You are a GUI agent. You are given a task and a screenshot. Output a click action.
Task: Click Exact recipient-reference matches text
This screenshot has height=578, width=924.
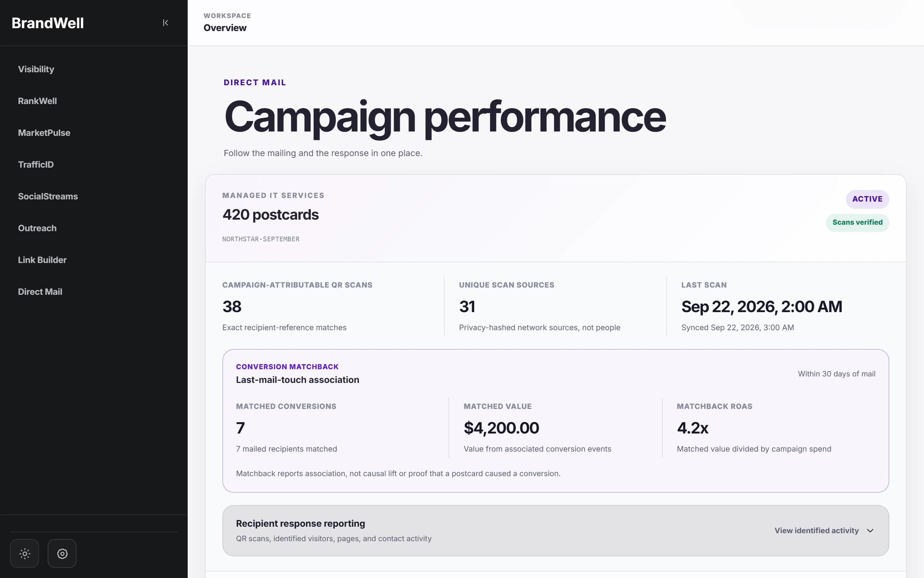[x=284, y=327]
